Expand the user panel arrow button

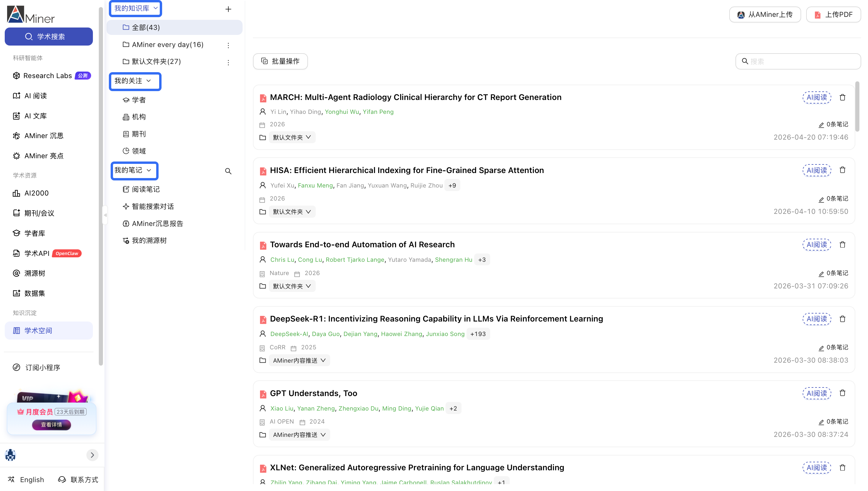[92, 455]
